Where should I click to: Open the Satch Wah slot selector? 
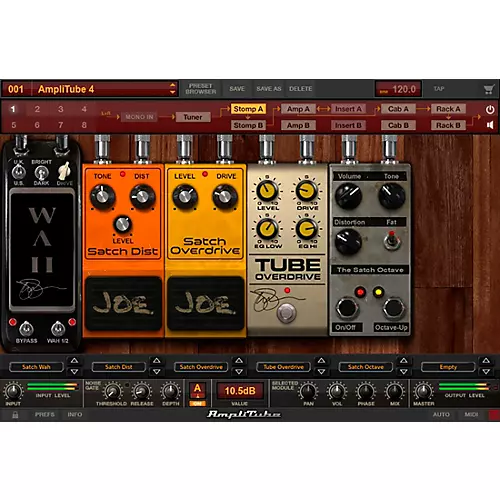[x=36, y=367]
